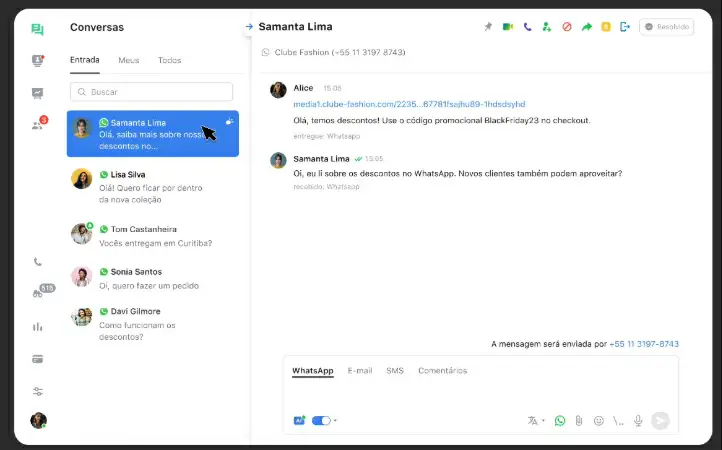The image size is (722, 450).
Task: Click the green forward arrow icon
Action: [x=587, y=27]
